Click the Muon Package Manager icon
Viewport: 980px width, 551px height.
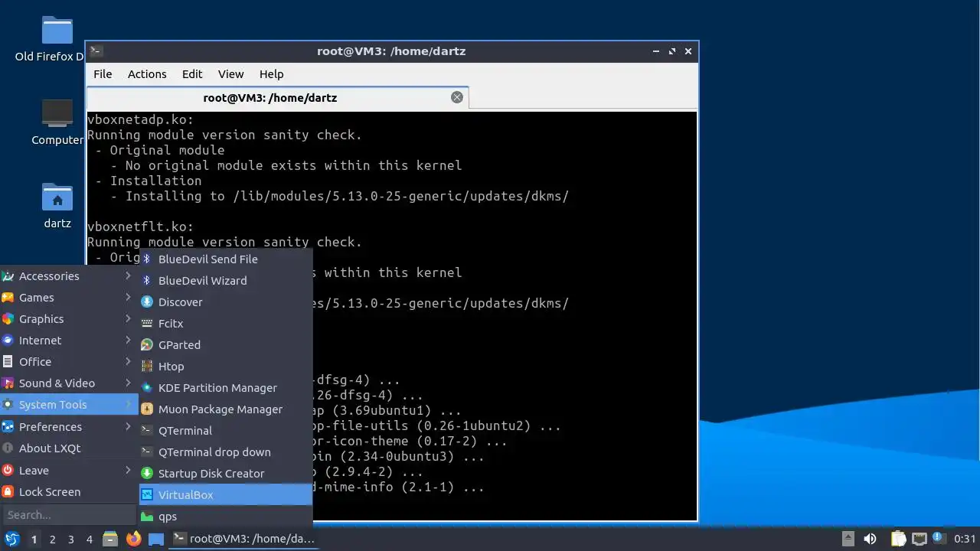(147, 409)
